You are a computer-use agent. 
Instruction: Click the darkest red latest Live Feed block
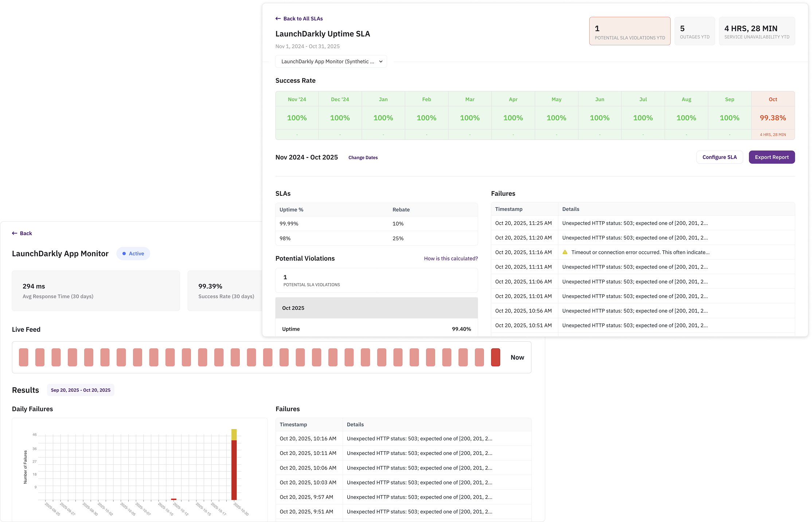tap(495, 357)
